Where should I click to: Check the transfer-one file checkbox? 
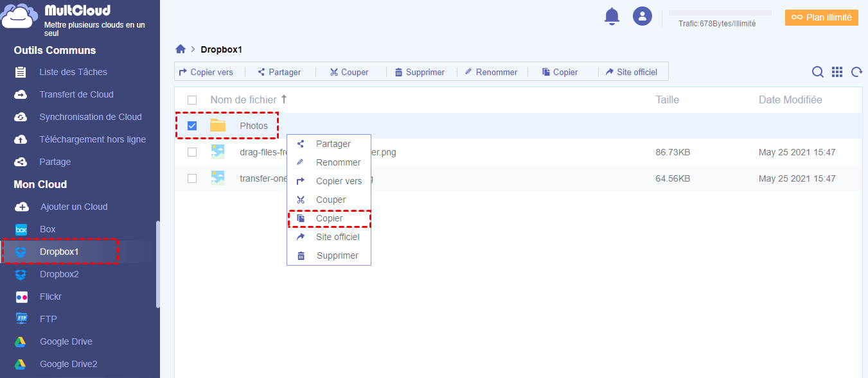coord(192,178)
